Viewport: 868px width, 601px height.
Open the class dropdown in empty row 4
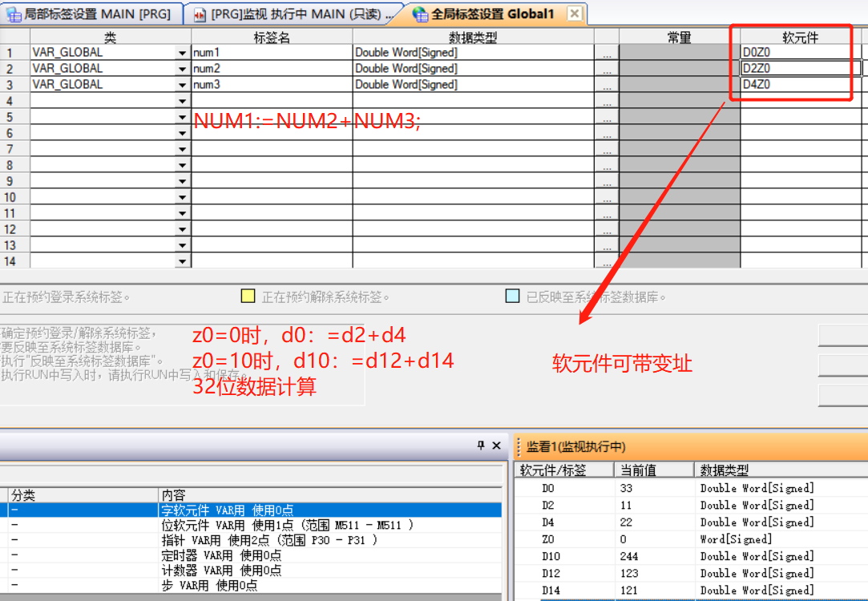(x=182, y=101)
